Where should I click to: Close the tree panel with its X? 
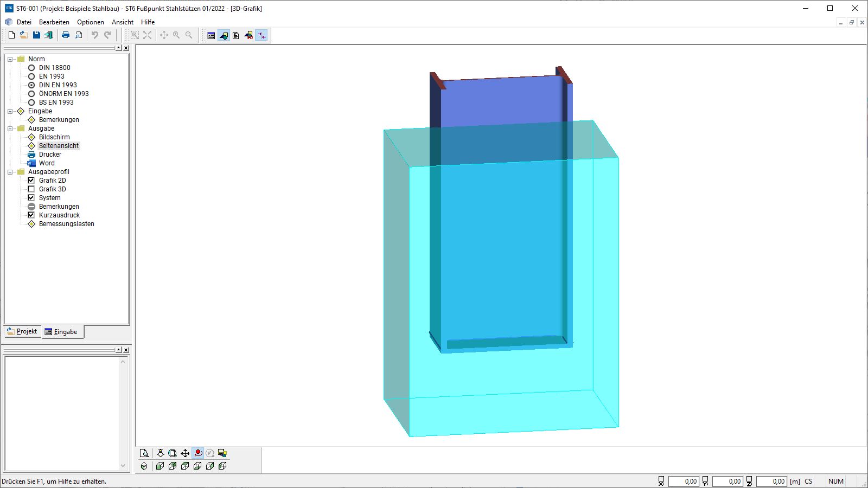pos(126,48)
